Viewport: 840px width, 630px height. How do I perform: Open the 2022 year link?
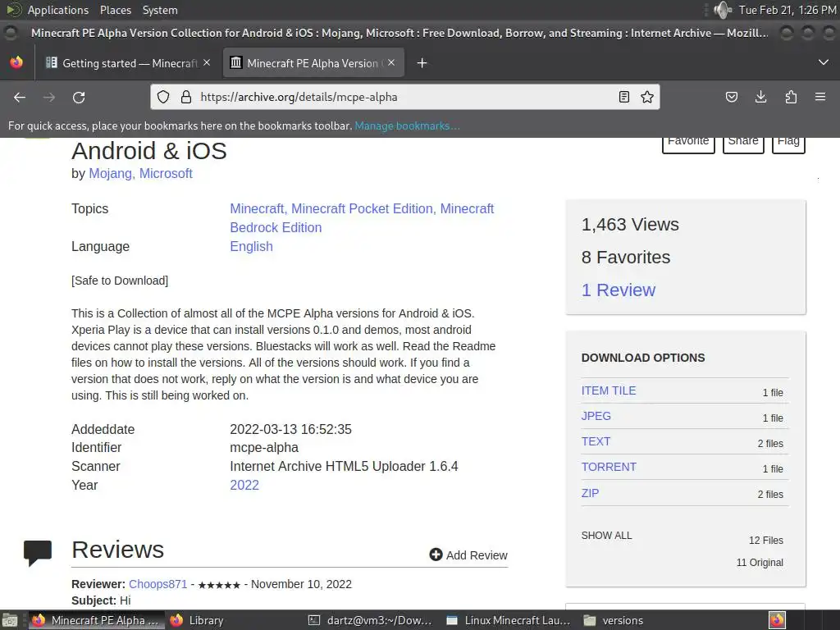pos(244,485)
